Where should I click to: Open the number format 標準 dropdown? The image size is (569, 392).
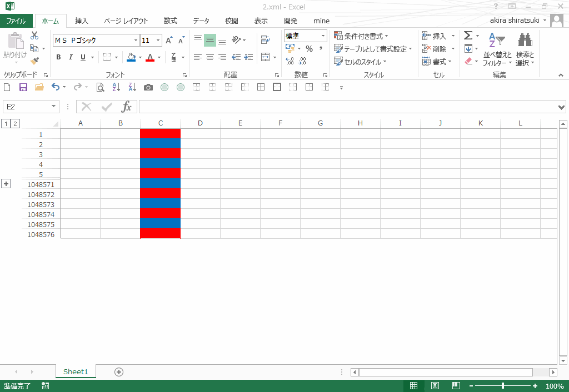point(323,36)
